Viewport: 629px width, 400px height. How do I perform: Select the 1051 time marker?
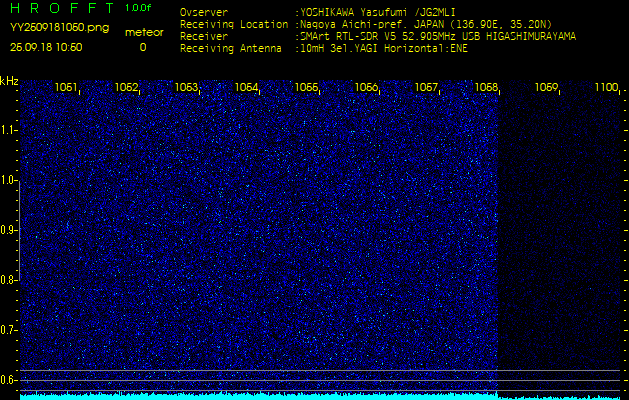(x=66, y=88)
